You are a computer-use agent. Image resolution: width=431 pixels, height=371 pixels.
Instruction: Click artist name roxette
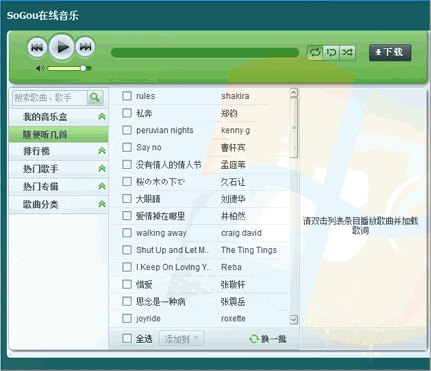pyautogui.click(x=233, y=319)
